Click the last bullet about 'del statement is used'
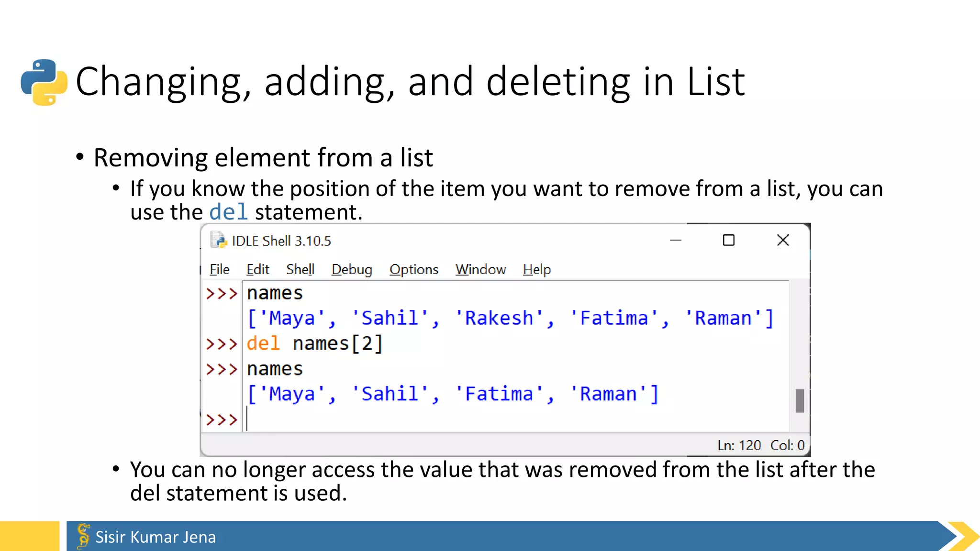Image resolution: width=980 pixels, height=551 pixels. [502, 481]
